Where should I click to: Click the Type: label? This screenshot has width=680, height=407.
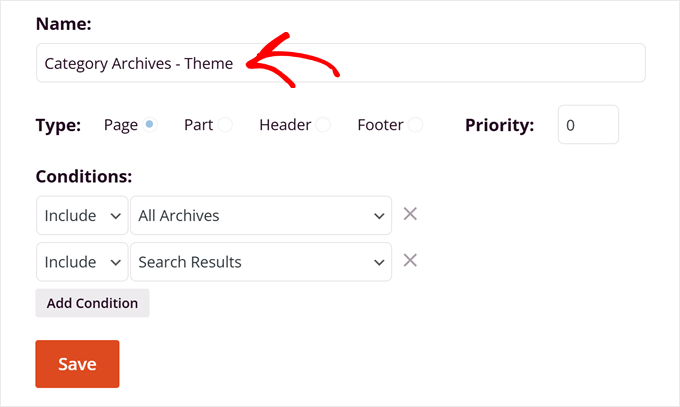(x=58, y=126)
